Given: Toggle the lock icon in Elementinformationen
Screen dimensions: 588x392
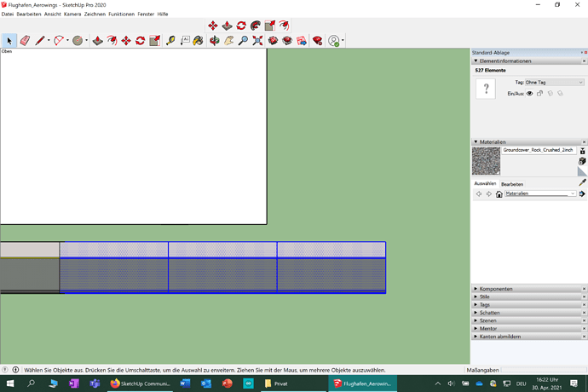Looking at the screenshot, I should tap(539, 94).
